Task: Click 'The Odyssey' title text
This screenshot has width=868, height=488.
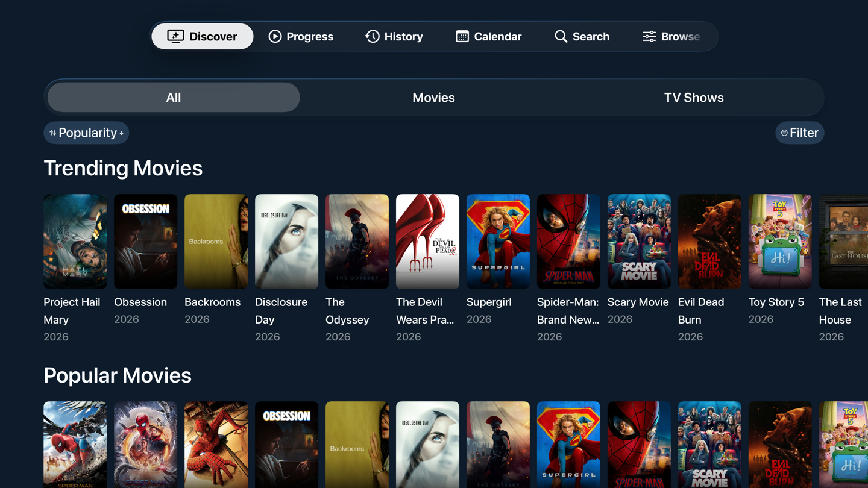Action: [347, 311]
